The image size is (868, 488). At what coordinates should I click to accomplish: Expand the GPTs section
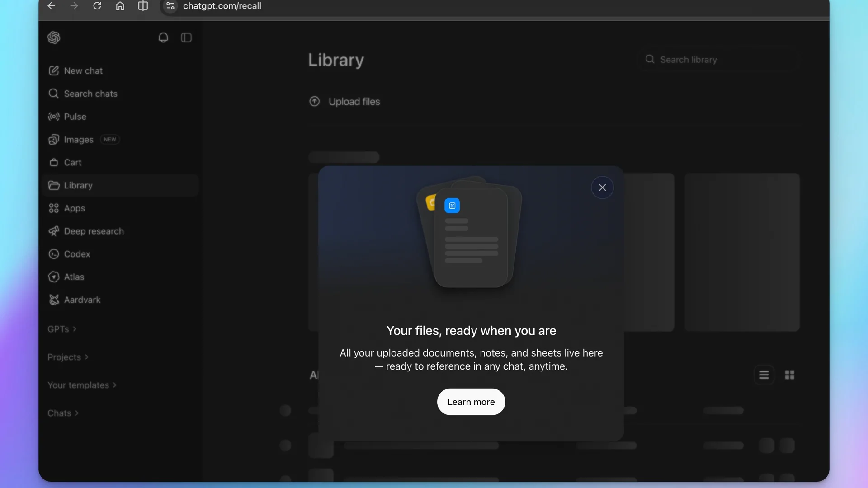(x=61, y=328)
